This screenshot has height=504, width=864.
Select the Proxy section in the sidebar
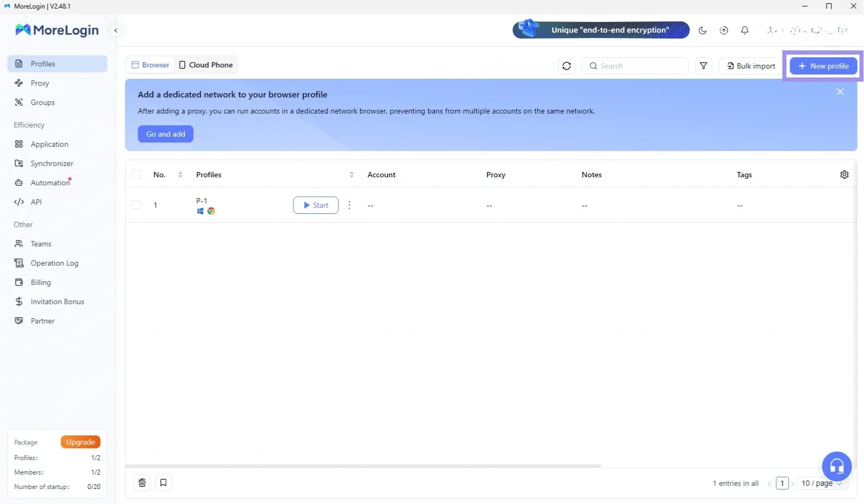coord(39,83)
